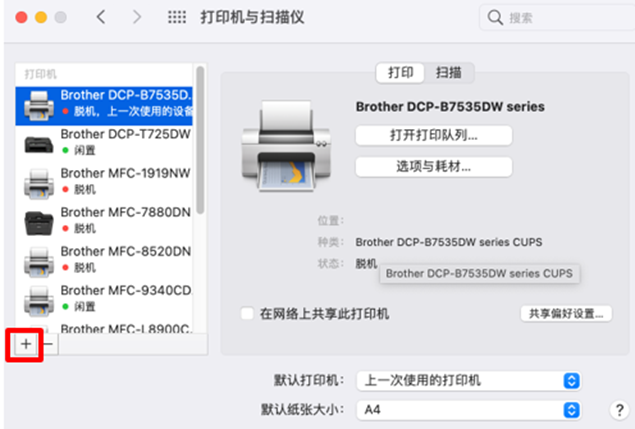This screenshot has height=429, width=635.
Task: Click the search field
Action: point(559,17)
